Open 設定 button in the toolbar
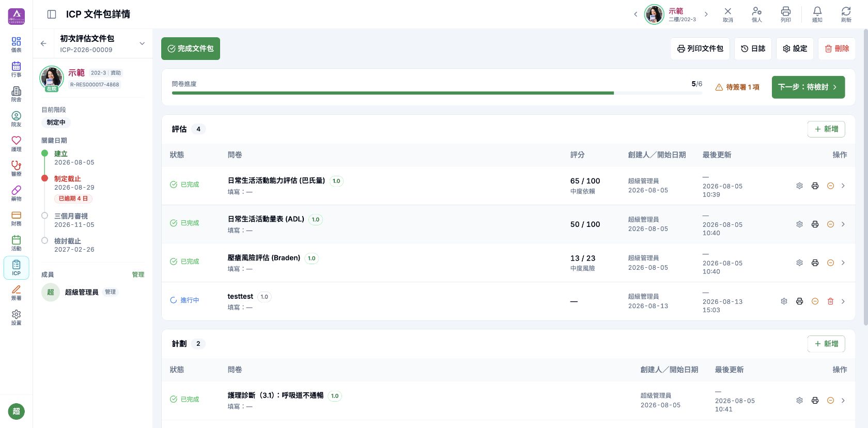 795,49
